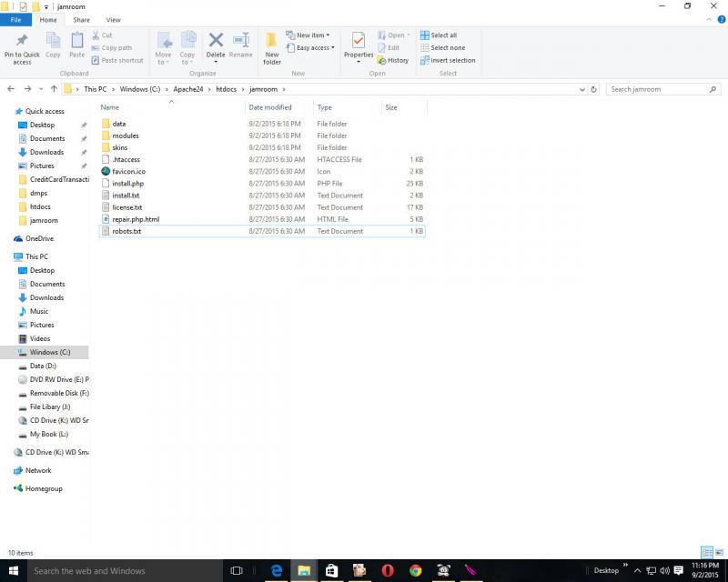
Task: Launch Edge browser from the taskbar
Action: (277, 570)
